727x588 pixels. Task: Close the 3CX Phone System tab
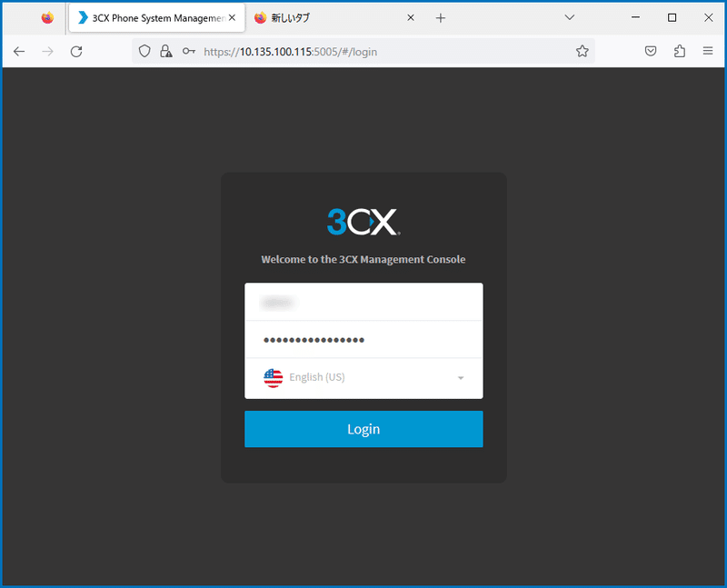pos(233,17)
